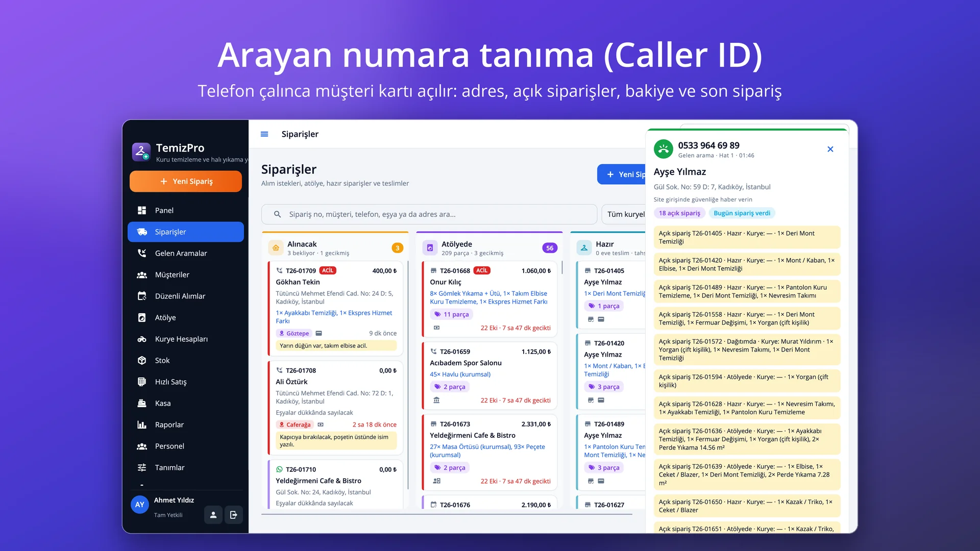Click the AY user avatar
The height and width of the screenshot is (551, 980).
point(140,505)
